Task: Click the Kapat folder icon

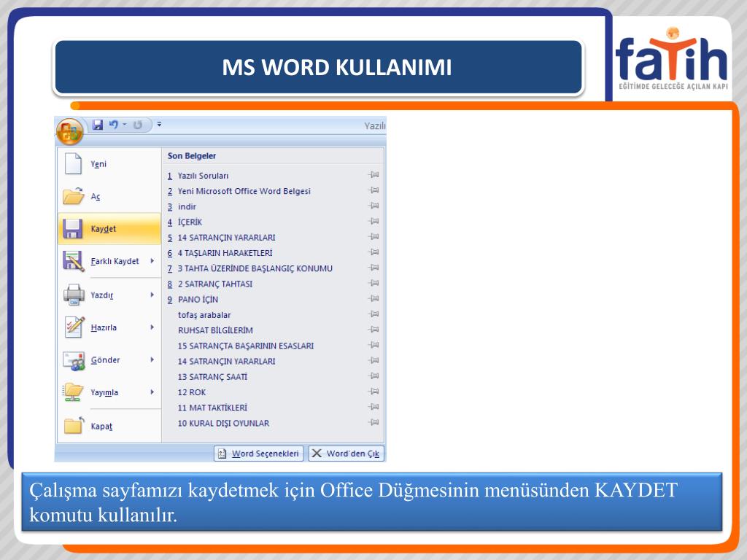Action: point(74,425)
